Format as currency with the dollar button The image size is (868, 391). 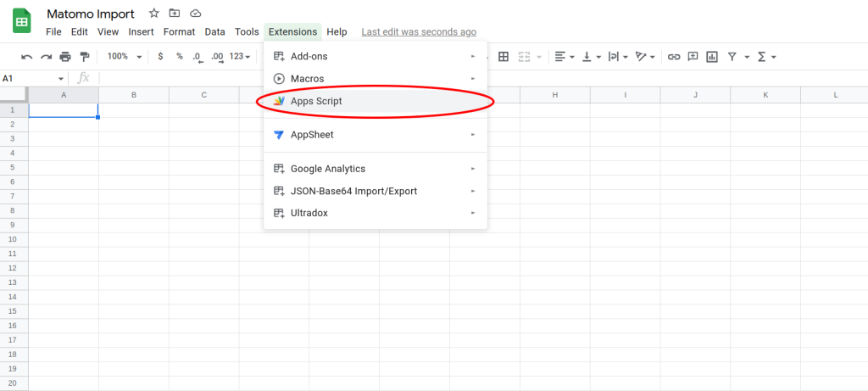pyautogui.click(x=161, y=57)
